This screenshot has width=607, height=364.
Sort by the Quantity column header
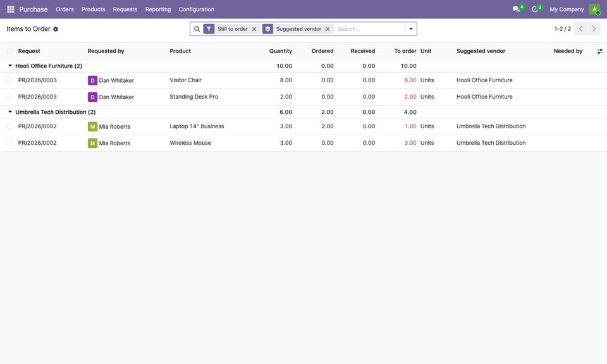point(281,51)
